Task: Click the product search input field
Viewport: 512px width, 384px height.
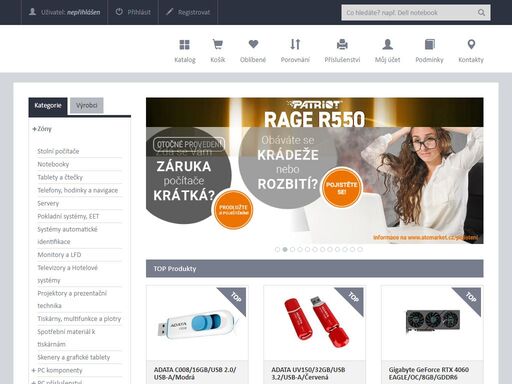Action: coord(409,12)
